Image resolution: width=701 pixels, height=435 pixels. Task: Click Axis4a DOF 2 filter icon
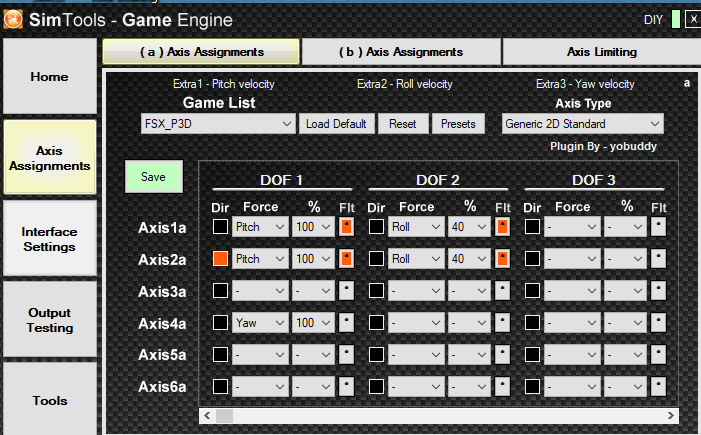[x=503, y=322]
